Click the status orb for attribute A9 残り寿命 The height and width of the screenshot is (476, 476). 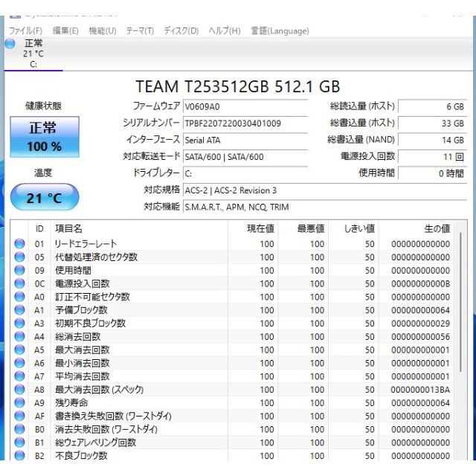pos(19,402)
